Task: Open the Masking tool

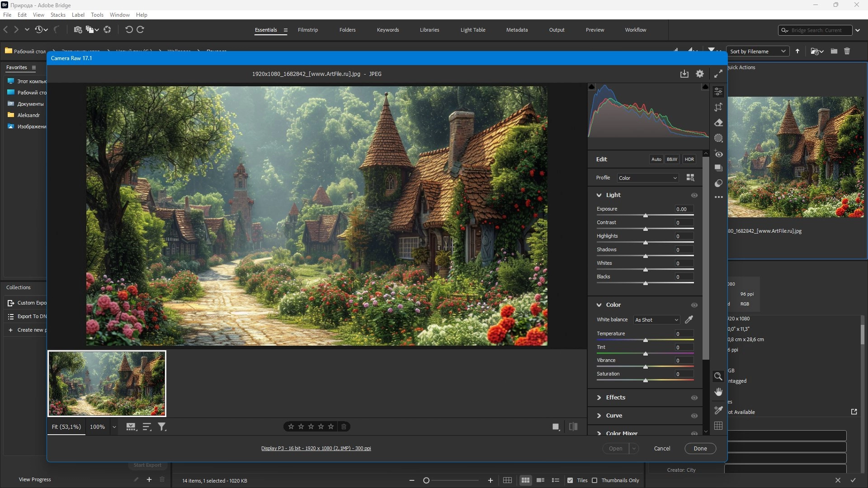Action: pyautogui.click(x=718, y=138)
